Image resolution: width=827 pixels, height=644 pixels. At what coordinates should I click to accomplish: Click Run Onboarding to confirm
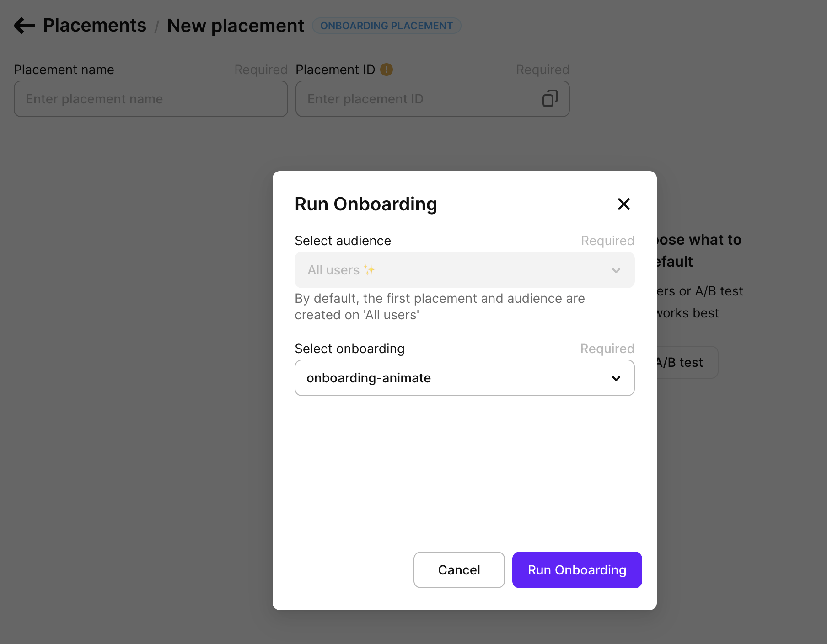tap(576, 570)
